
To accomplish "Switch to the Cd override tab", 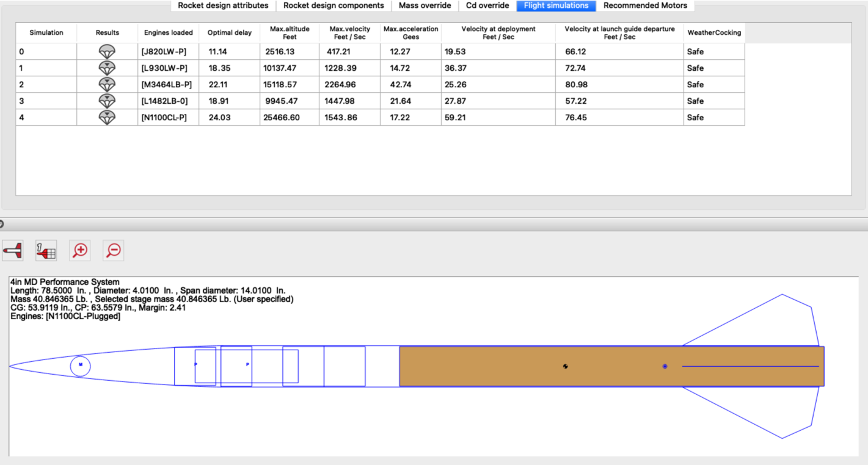I will 487,5.
